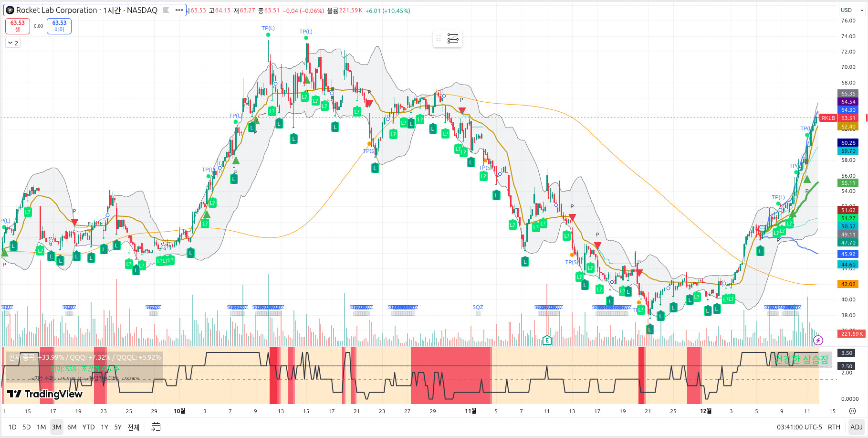Select the 5Y time range

pos(118,427)
